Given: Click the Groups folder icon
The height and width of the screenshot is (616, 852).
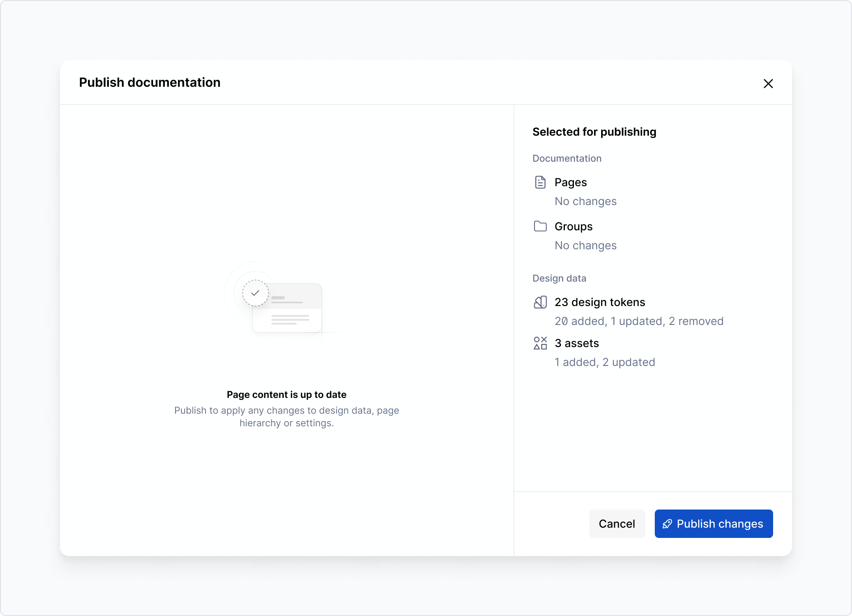Looking at the screenshot, I should pyautogui.click(x=540, y=226).
